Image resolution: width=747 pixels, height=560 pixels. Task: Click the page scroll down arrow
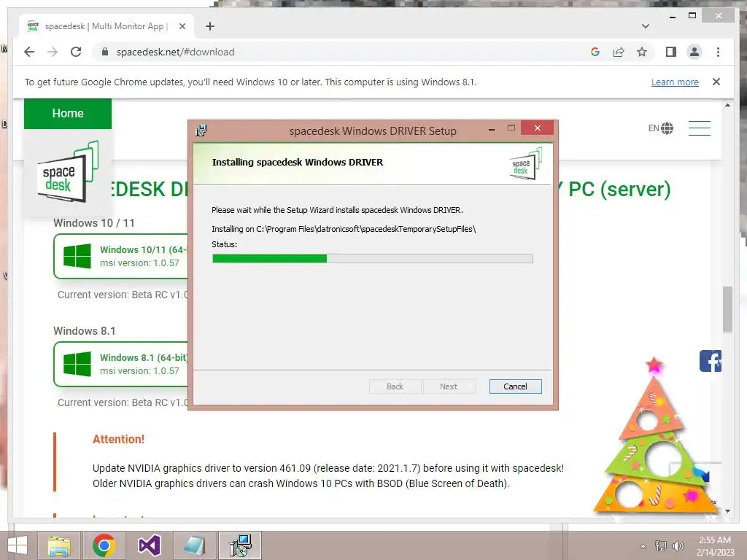727,511
